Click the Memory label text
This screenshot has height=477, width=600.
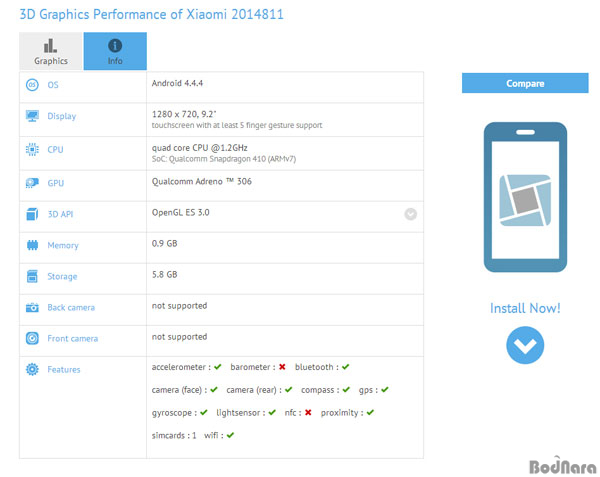coord(63,246)
